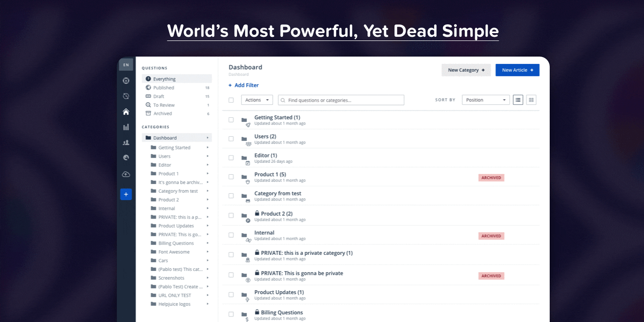Click lock icon beside PRIVATE: this is a private category
Screen dimensions: 644x322
[257, 253]
